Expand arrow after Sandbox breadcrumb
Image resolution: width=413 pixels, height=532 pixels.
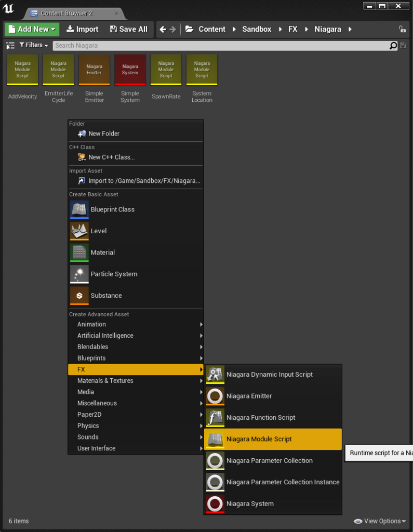[281, 29]
